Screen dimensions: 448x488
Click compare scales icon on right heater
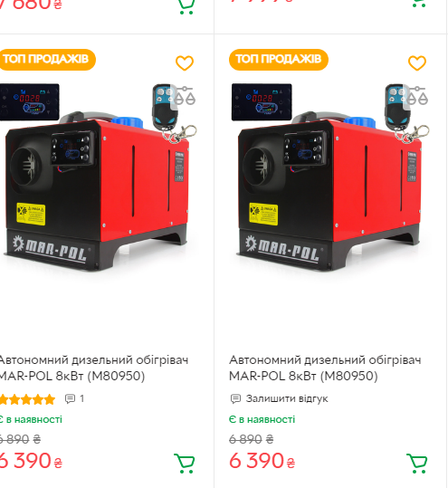point(417,96)
